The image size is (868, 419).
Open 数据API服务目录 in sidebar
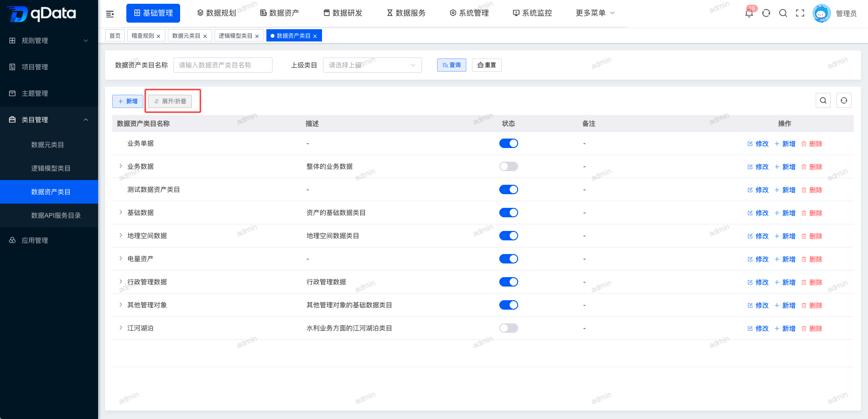click(x=49, y=215)
